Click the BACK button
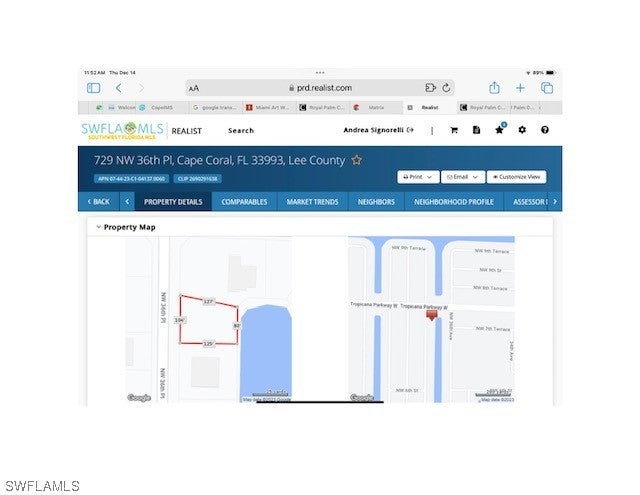Screen dimensions: 640x495 coord(98,202)
